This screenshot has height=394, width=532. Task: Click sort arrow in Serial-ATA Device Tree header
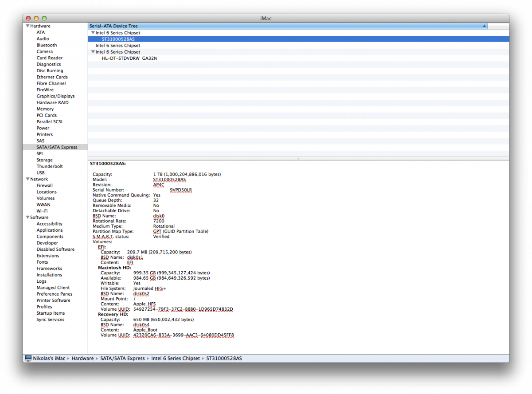pyautogui.click(x=484, y=26)
